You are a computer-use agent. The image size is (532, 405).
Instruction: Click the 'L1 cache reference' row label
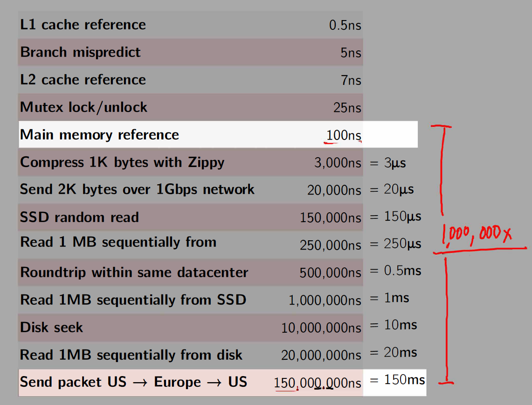click(83, 25)
